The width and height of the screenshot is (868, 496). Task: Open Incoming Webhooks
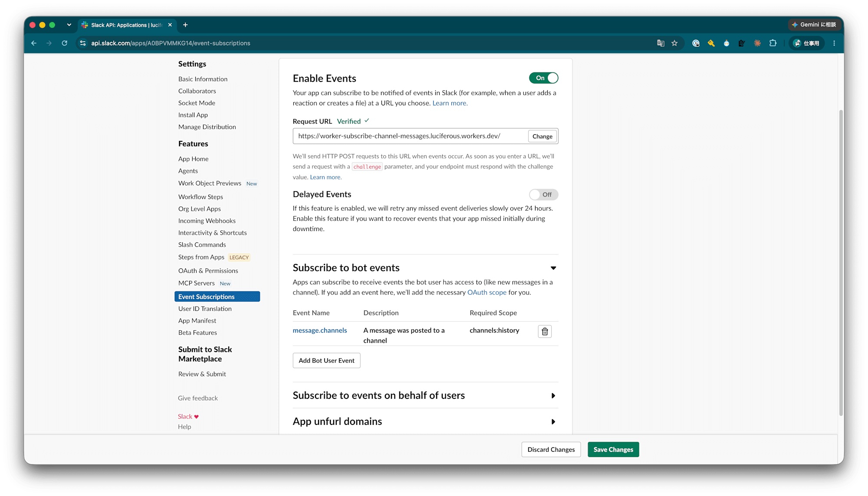(207, 221)
